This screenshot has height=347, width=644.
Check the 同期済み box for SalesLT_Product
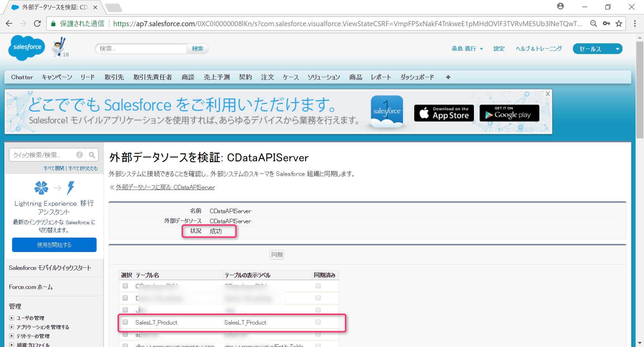tap(317, 322)
